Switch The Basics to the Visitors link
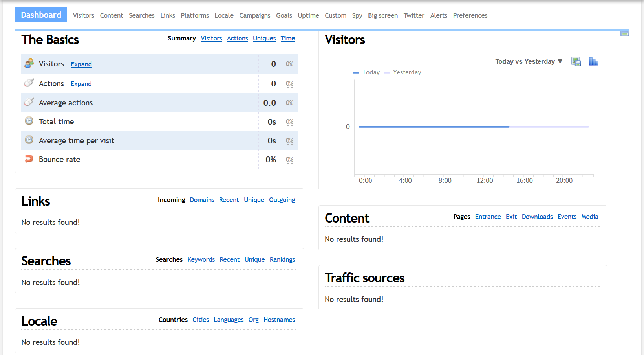Screen dimensions: 644x355 coord(211,38)
